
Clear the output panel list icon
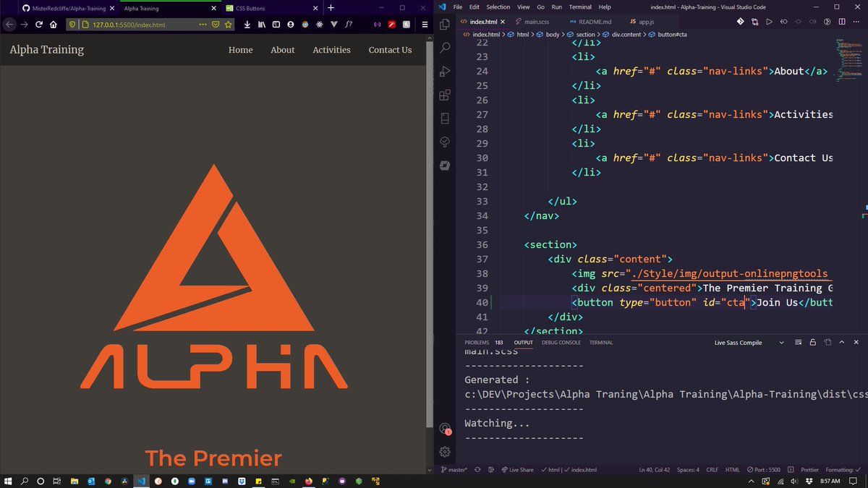(x=798, y=342)
